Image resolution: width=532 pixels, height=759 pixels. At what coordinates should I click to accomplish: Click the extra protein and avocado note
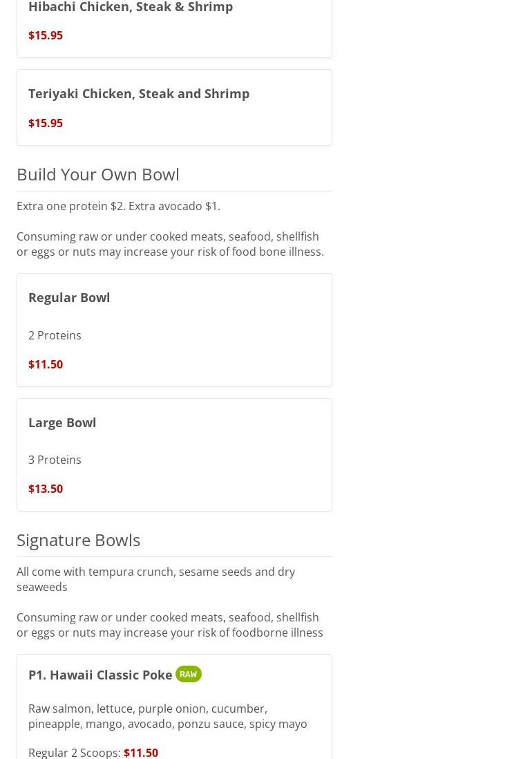point(118,206)
